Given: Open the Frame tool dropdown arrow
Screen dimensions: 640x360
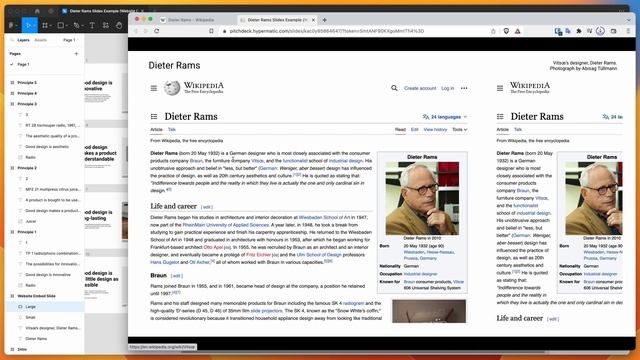Looking at the screenshot, I should point(51,26).
